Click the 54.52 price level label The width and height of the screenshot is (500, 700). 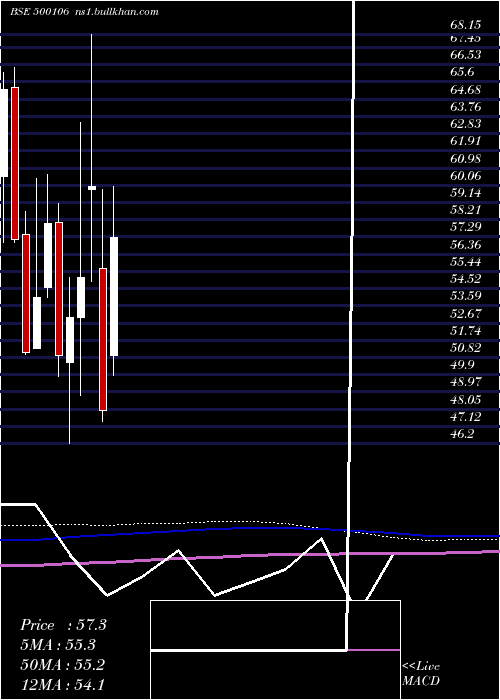[x=466, y=279]
